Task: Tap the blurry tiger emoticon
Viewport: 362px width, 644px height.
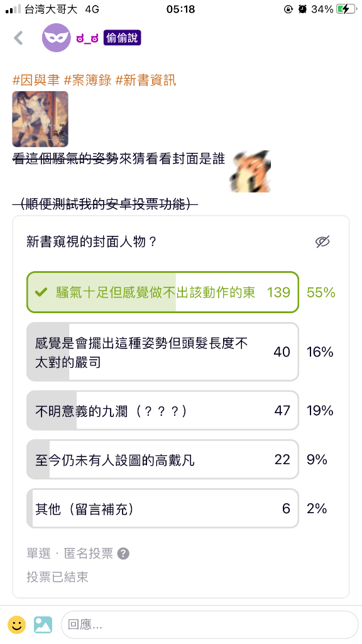Action: (250, 171)
